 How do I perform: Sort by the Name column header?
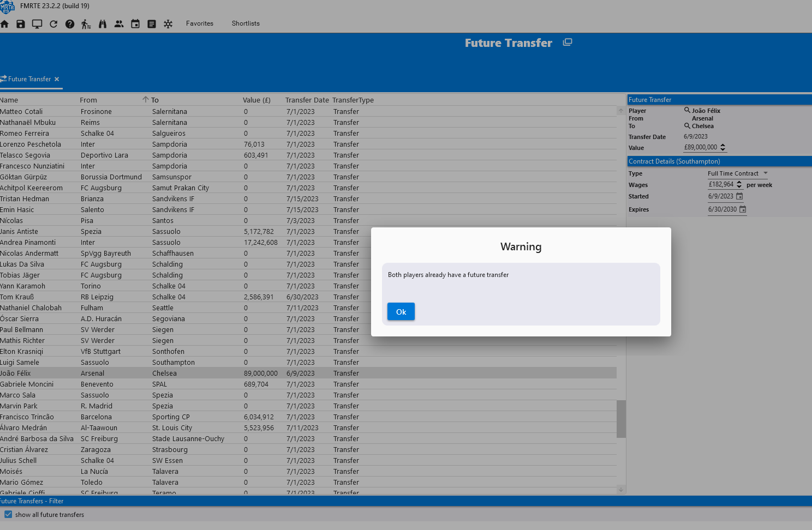click(x=9, y=100)
